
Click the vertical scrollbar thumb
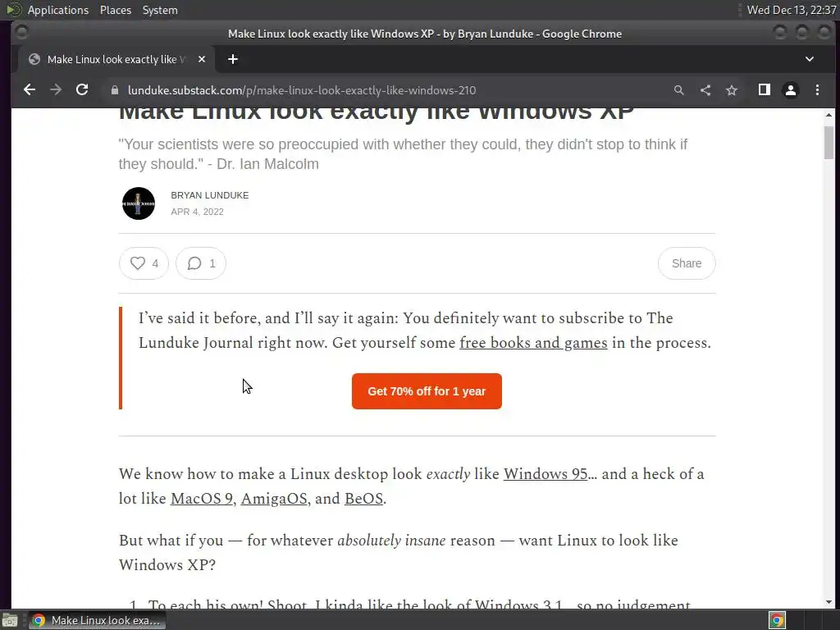point(829,143)
